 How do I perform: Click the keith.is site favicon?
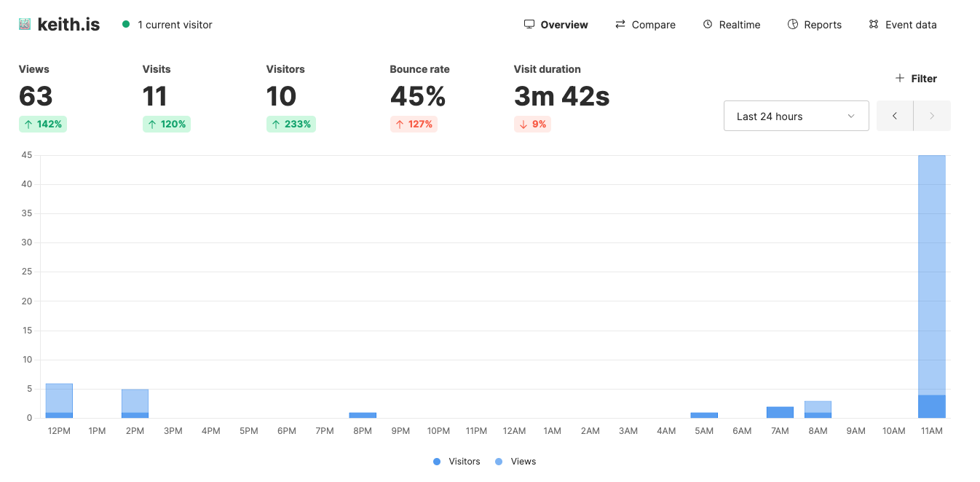coord(25,23)
